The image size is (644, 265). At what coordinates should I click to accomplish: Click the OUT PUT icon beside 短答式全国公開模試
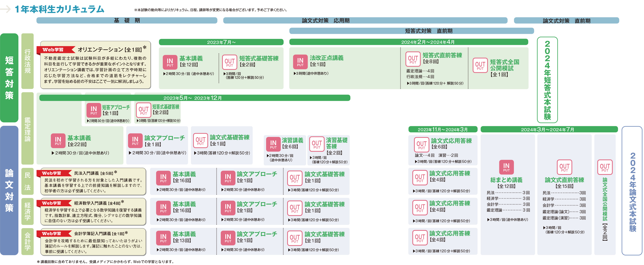480,65
